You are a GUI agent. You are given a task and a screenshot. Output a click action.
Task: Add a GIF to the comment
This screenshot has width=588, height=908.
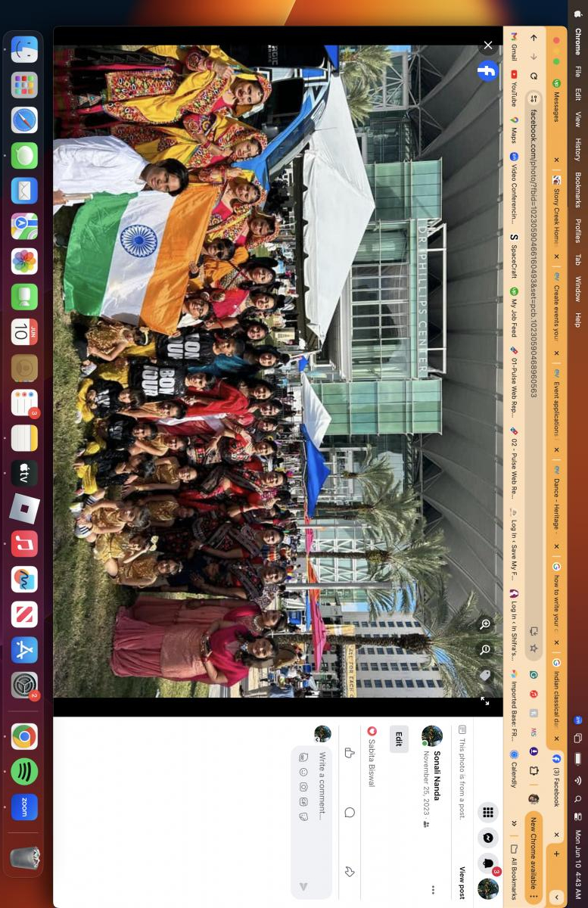tap(303, 802)
